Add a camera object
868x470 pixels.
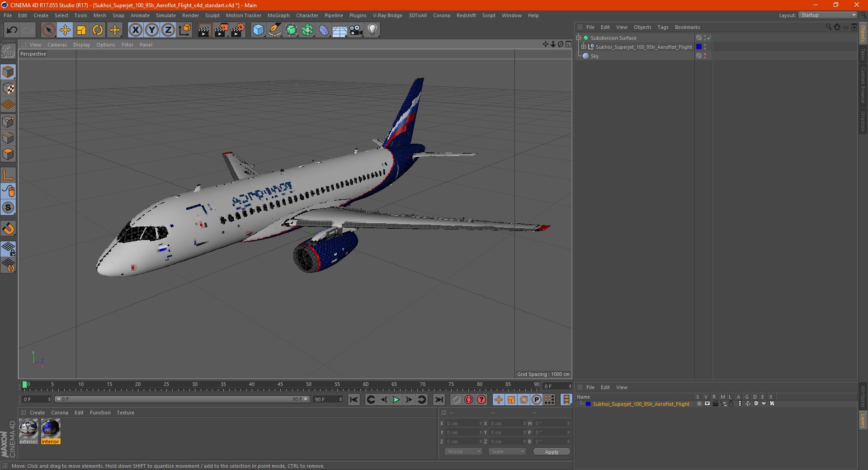pos(356,30)
